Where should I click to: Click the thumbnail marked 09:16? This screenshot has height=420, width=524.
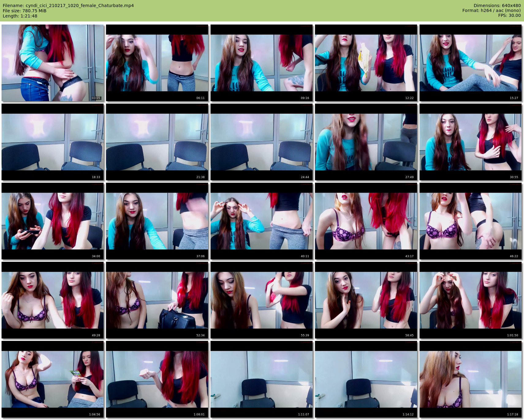pos(262,63)
